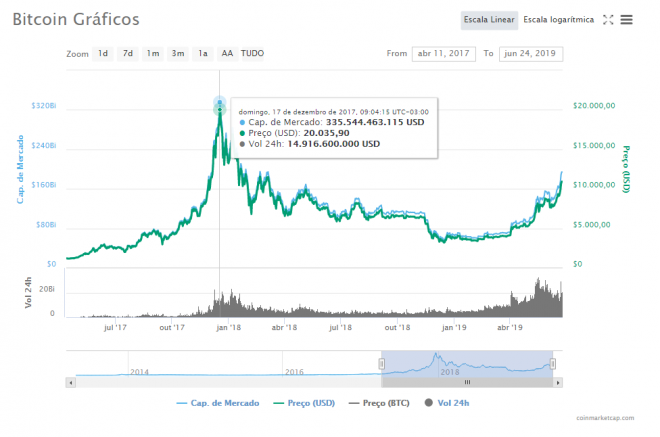Click tooltip Vol 24h value 14.916.600.000 USD
The height and width of the screenshot is (437, 660).
pyautogui.click(x=333, y=144)
